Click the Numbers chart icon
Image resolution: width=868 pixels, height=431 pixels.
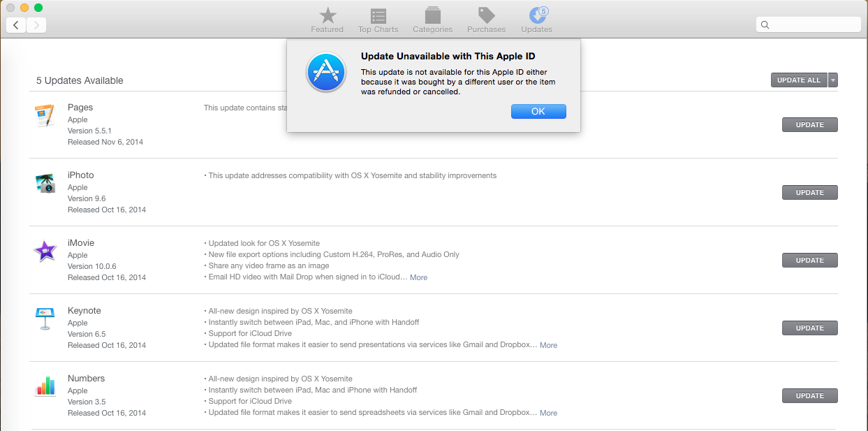point(45,386)
